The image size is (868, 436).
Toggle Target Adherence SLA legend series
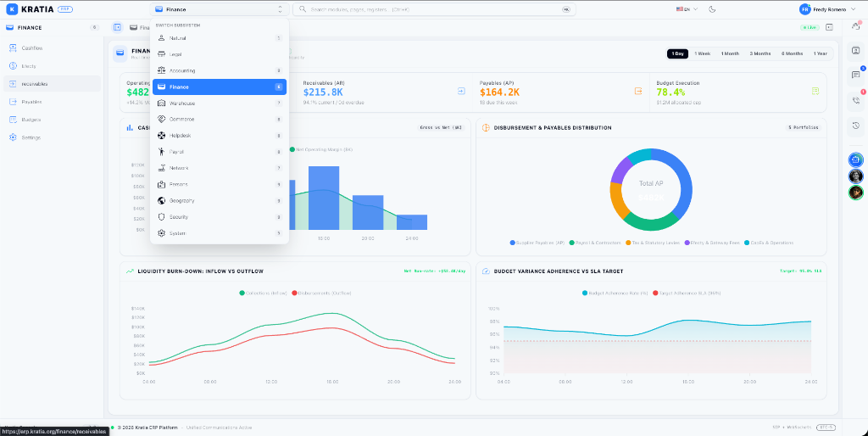pyautogui.click(x=687, y=293)
